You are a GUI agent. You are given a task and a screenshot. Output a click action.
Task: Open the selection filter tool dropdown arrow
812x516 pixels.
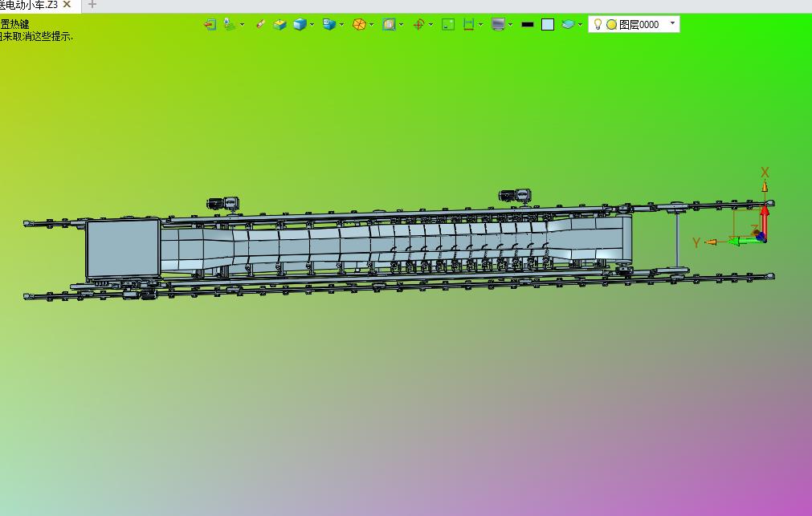(x=242, y=24)
